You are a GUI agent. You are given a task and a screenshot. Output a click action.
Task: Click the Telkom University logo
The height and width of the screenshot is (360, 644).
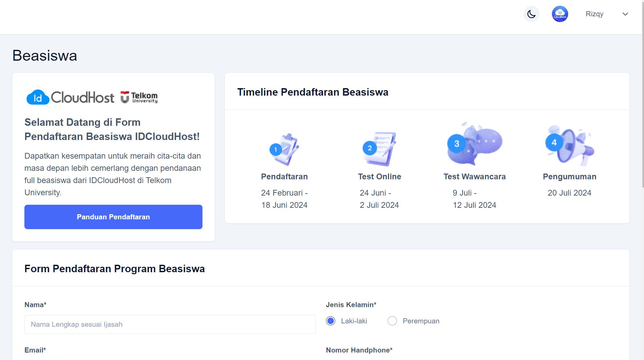[139, 98]
